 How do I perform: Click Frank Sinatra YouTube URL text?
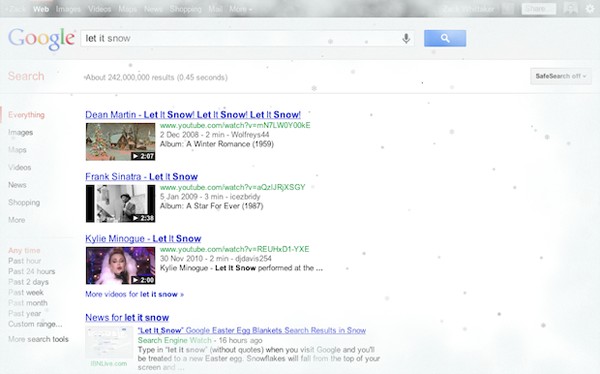pyautogui.click(x=233, y=187)
